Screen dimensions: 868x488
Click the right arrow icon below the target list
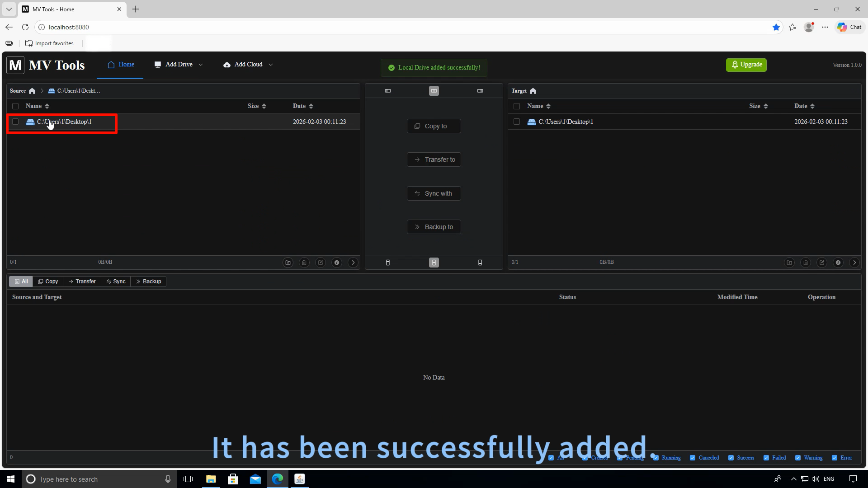[854, 262]
